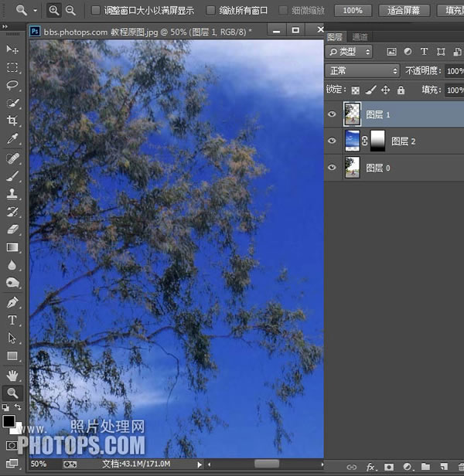Click the black foreground color swatch
The height and width of the screenshot is (476, 464).
[9, 421]
